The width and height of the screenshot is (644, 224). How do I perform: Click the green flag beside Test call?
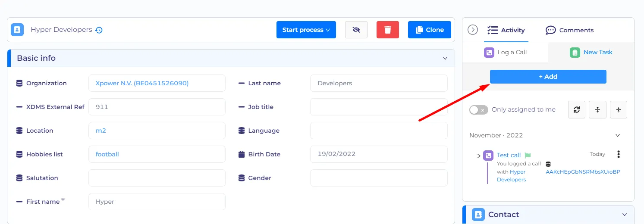click(x=528, y=155)
